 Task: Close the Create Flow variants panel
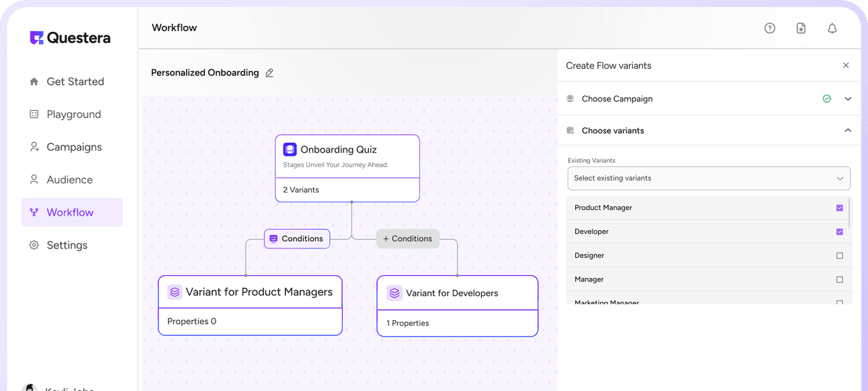(x=846, y=65)
